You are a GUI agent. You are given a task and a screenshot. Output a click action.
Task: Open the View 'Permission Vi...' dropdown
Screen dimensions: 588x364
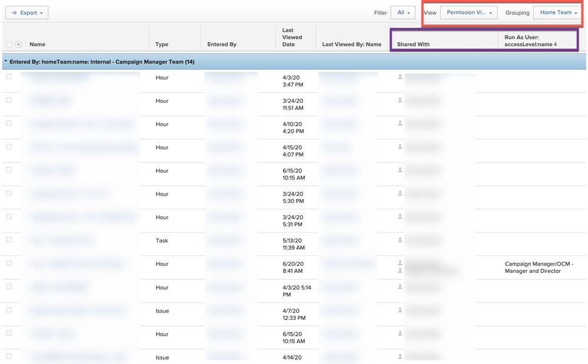(469, 12)
